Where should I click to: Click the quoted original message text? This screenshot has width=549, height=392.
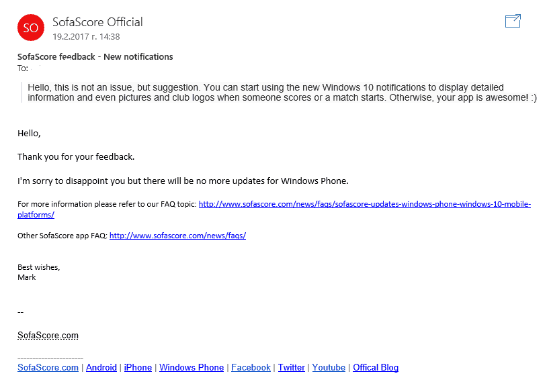click(x=282, y=93)
